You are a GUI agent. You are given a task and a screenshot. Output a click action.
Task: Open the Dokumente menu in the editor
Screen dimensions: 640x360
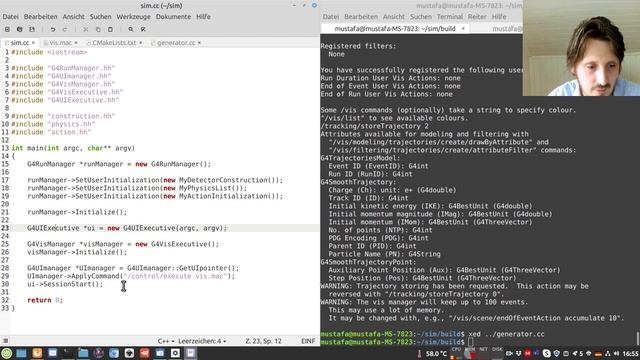pyautogui.click(x=173, y=17)
